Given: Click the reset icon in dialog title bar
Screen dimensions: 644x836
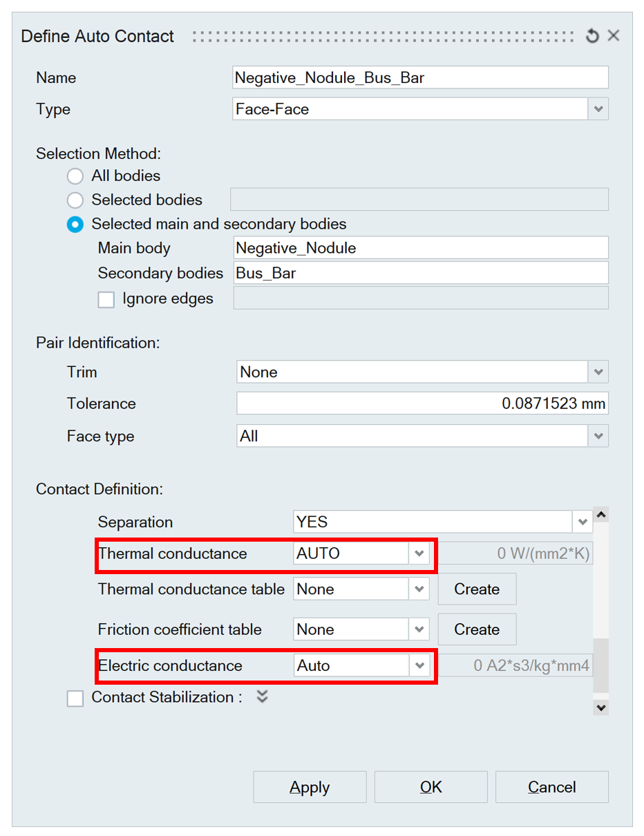Looking at the screenshot, I should pyautogui.click(x=592, y=36).
